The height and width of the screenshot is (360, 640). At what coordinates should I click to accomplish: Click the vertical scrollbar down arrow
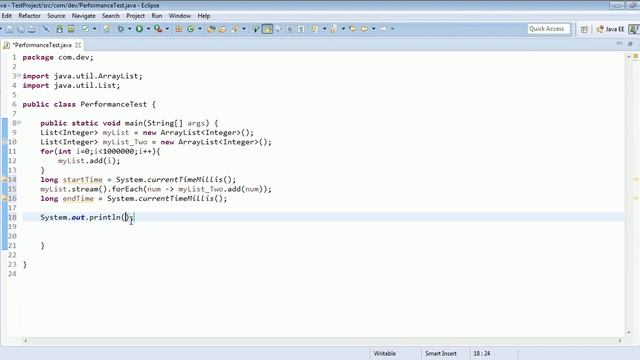coord(629,333)
